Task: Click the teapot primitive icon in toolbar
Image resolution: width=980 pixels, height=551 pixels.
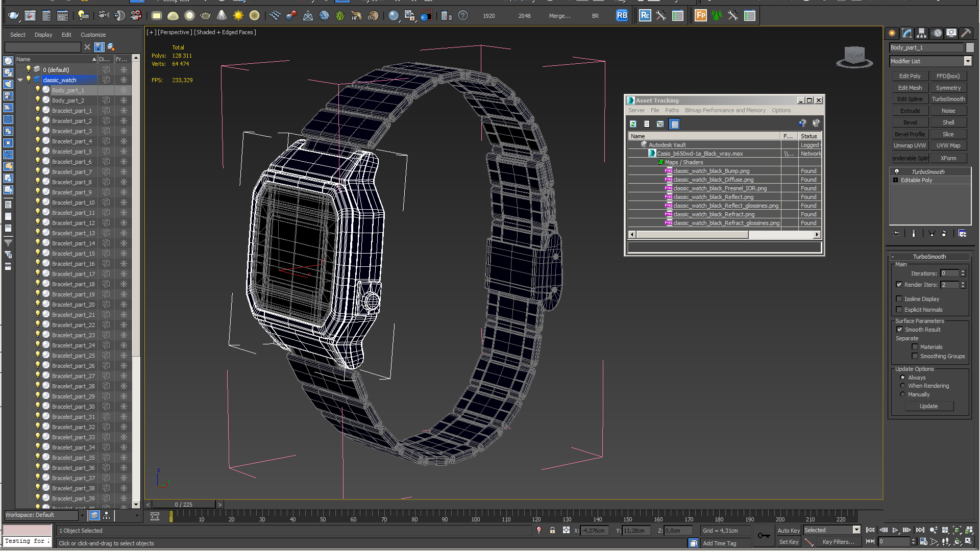Action: click(205, 16)
